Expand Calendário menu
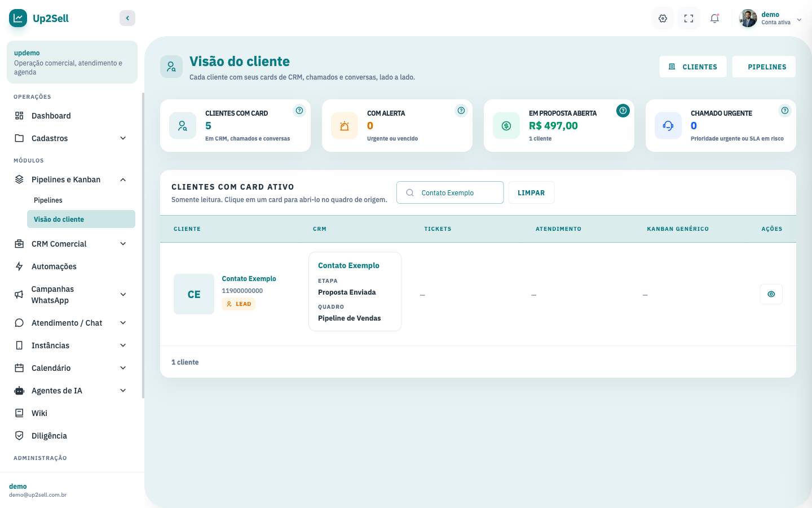The height and width of the screenshot is (508, 812). [x=72, y=368]
